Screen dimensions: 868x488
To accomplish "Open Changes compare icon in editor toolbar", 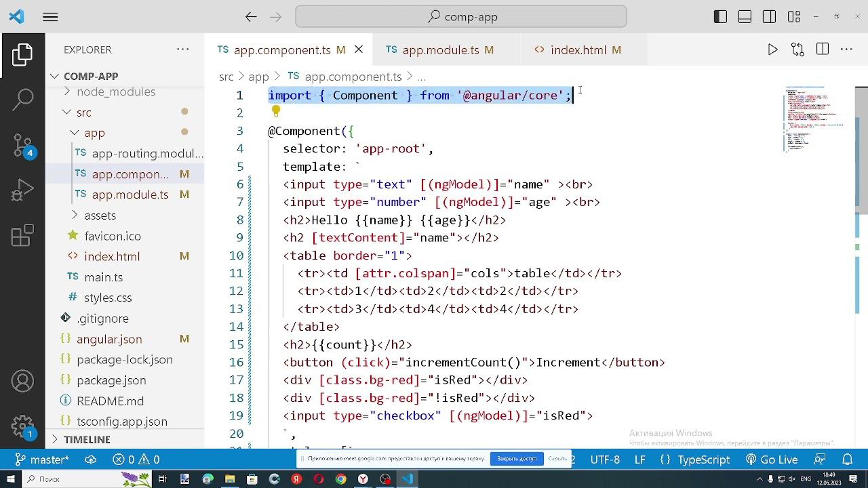I will point(797,49).
